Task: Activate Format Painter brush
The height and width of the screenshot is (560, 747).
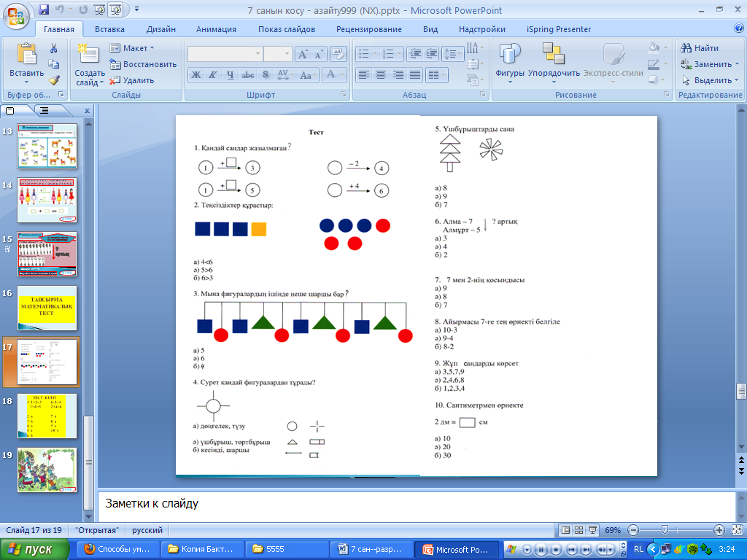Action: click(53, 80)
